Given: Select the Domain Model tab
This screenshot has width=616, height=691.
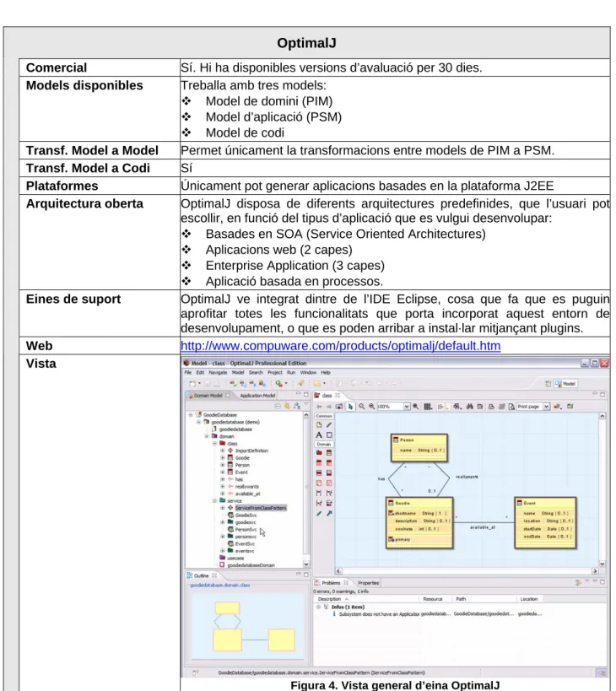Looking at the screenshot, I should [208, 396].
